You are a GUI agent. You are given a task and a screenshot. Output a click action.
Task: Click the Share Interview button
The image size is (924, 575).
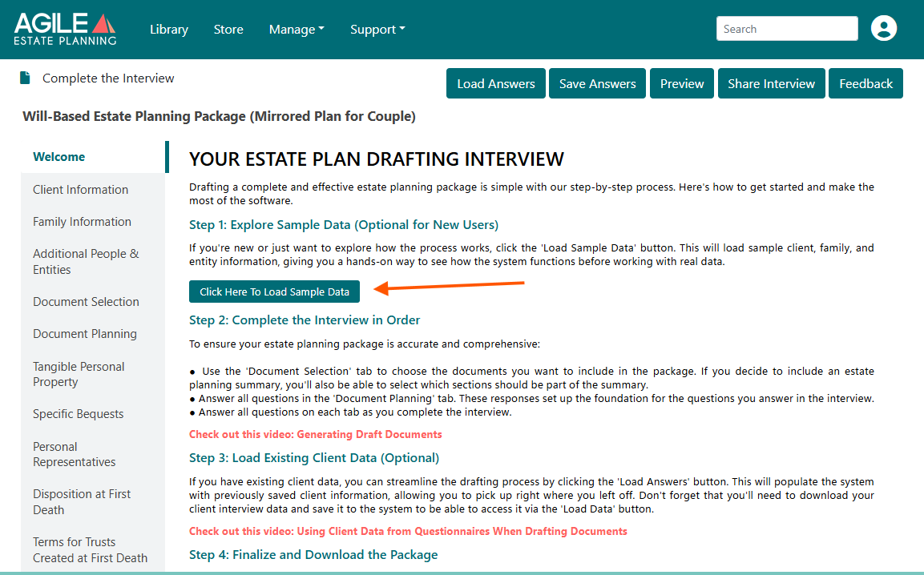772,83
